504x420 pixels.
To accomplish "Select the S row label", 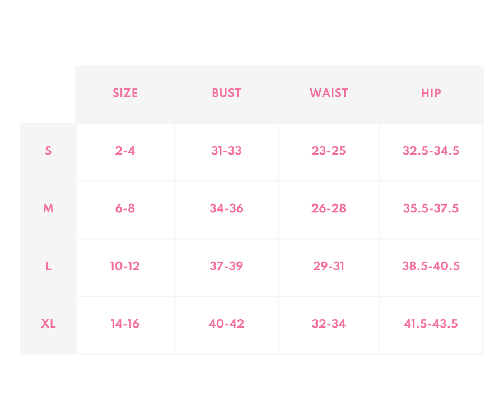I will coord(48,151).
